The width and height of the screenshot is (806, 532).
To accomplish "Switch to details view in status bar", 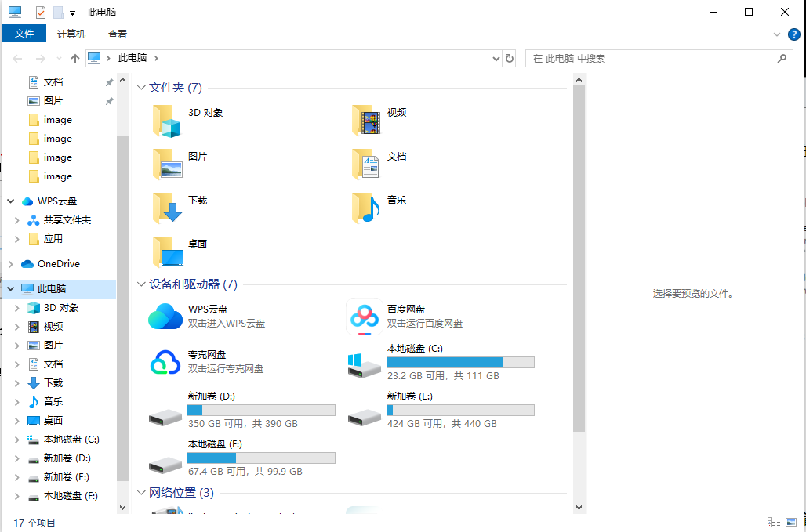I will click(774, 523).
